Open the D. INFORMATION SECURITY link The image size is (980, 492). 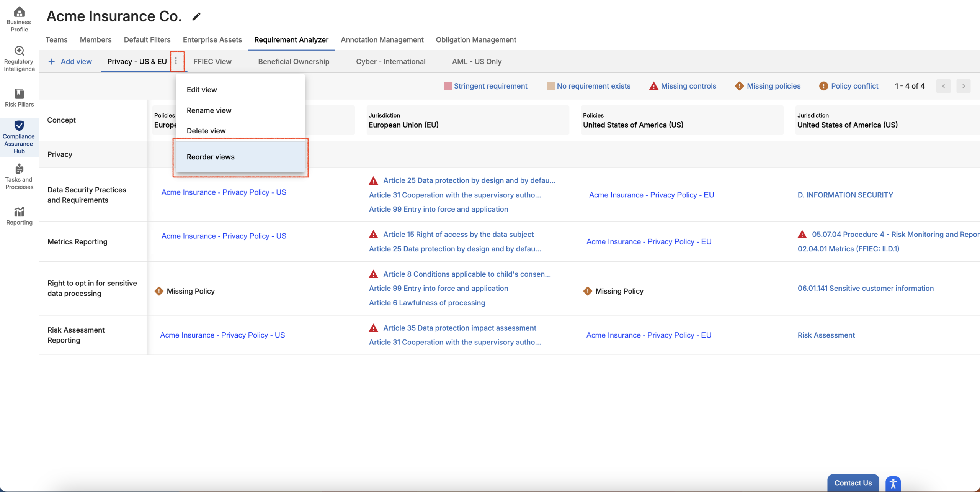tap(845, 195)
